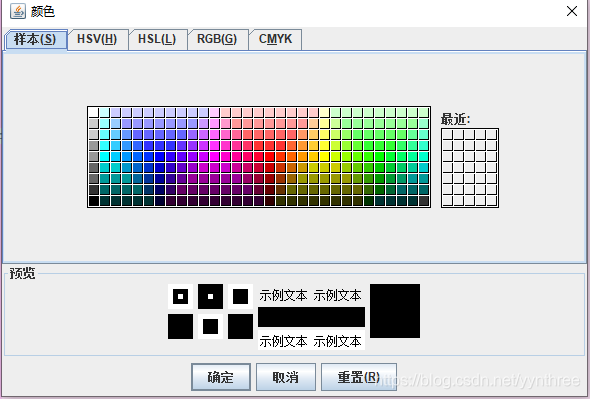The height and width of the screenshot is (399, 590).
Task: Reset the color with 重置(R)
Action: click(359, 377)
